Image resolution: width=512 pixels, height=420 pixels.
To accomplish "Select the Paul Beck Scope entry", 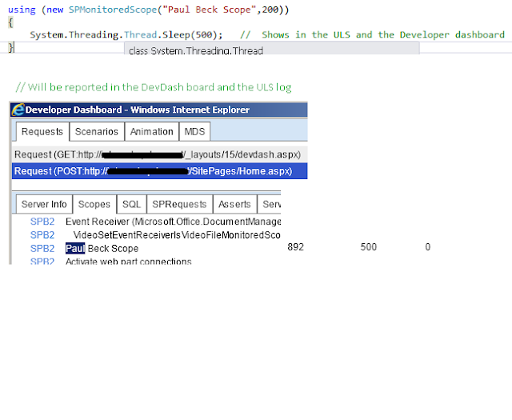I will pyautogui.click(x=102, y=249).
